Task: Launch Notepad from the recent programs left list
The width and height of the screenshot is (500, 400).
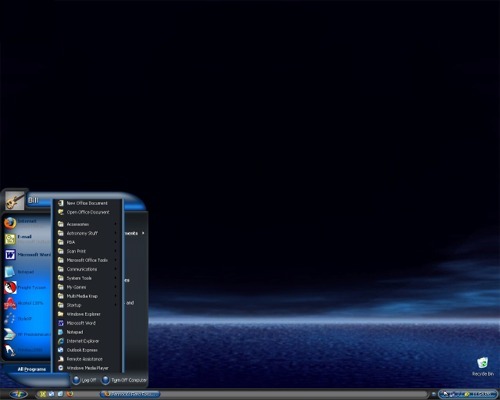Action: [10, 272]
